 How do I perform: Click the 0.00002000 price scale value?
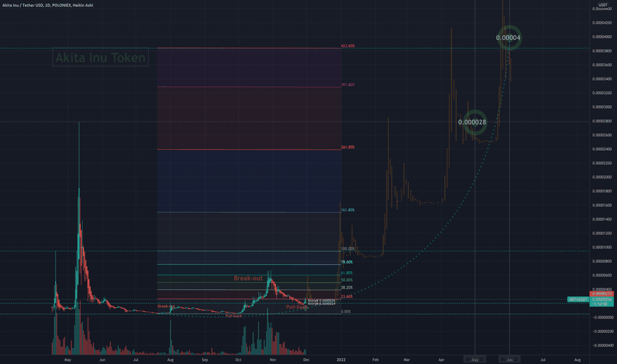[x=602, y=177]
